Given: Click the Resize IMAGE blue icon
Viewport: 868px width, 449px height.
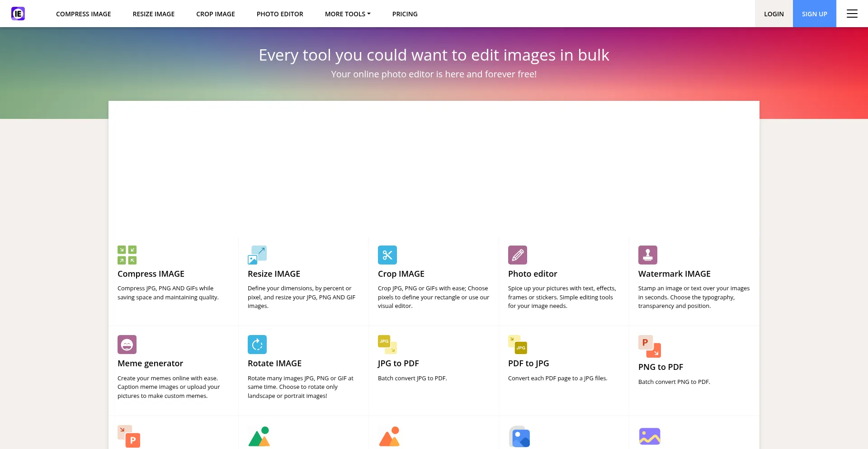Looking at the screenshot, I should pos(257,255).
